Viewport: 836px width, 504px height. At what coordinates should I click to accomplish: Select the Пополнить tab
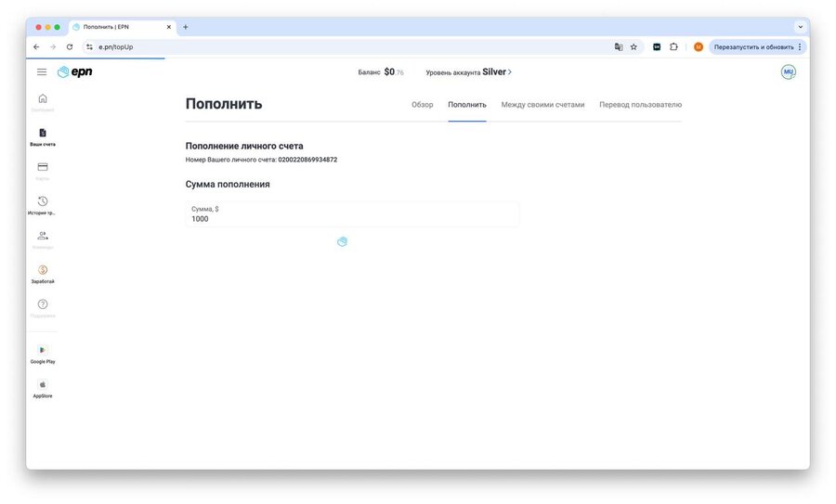467,105
